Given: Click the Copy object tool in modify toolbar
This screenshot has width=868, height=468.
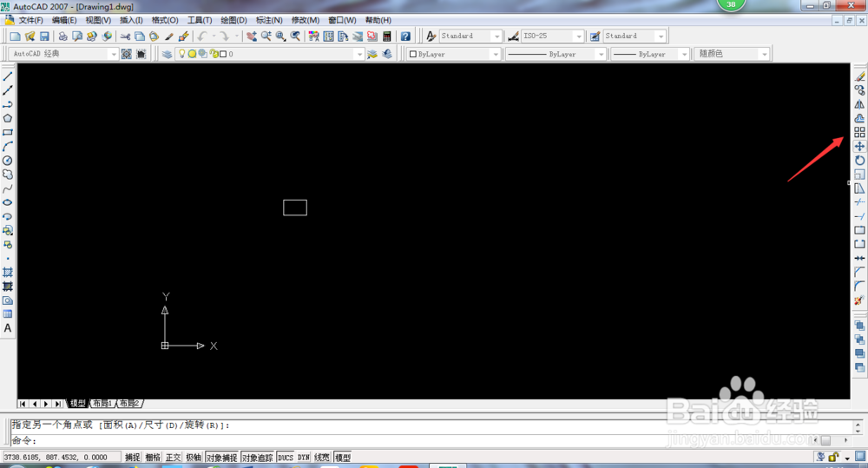Looking at the screenshot, I should [859, 90].
